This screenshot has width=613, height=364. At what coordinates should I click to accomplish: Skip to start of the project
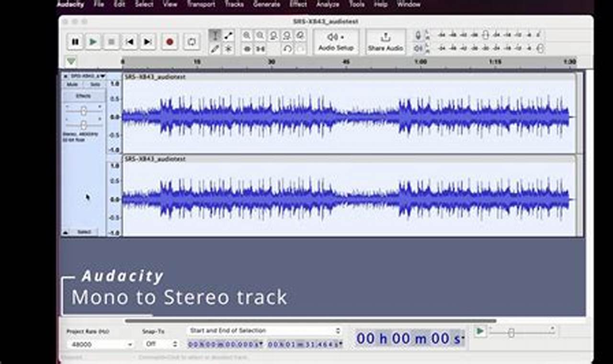[129, 42]
